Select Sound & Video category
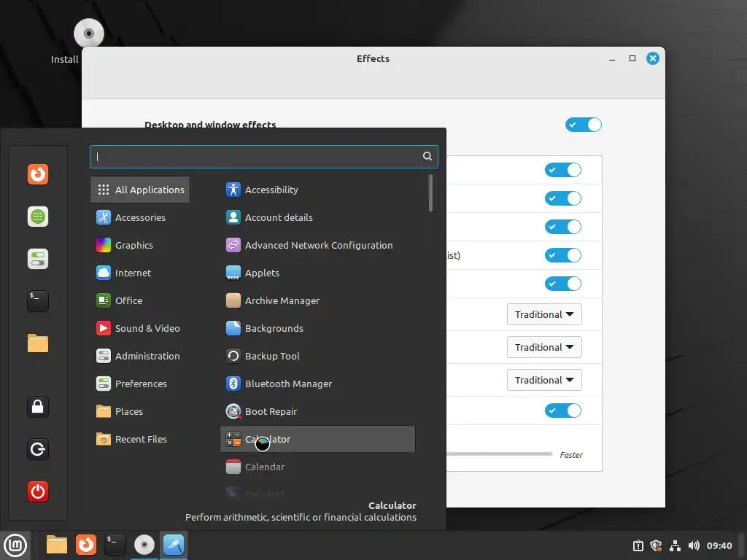 140,328
